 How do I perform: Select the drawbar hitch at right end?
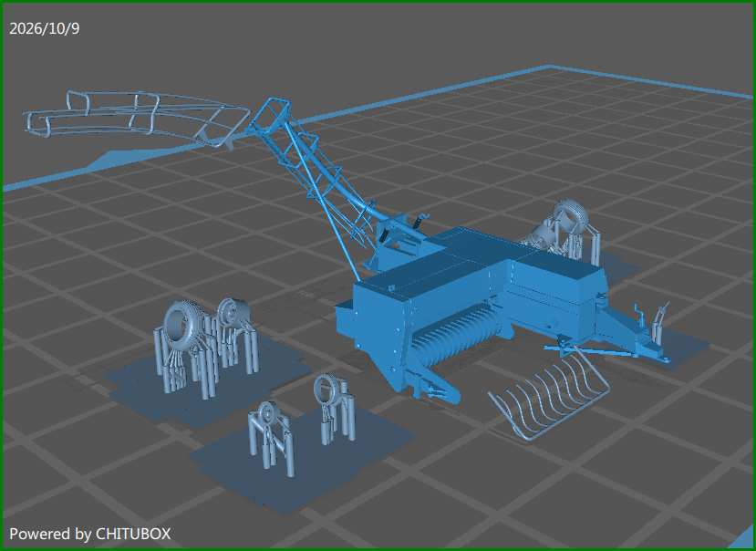(637, 334)
